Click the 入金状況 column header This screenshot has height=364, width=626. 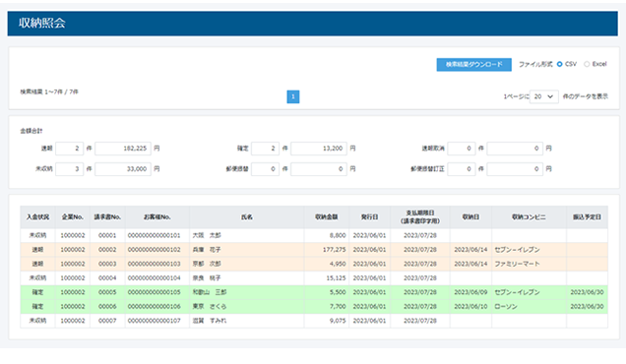click(x=38, y=217)
